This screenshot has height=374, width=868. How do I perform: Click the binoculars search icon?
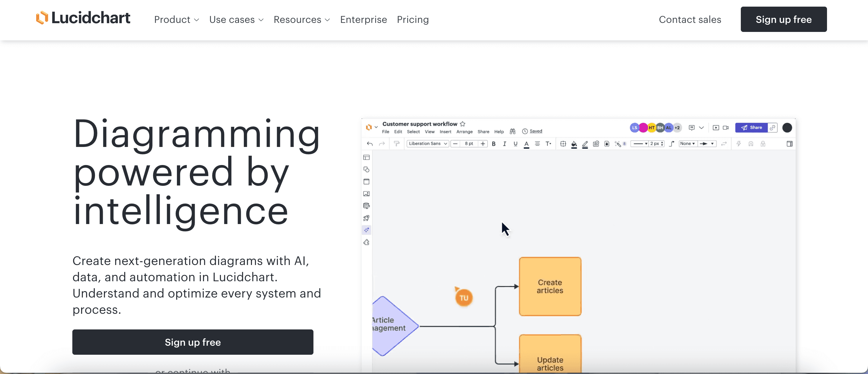tap(512, 131)
